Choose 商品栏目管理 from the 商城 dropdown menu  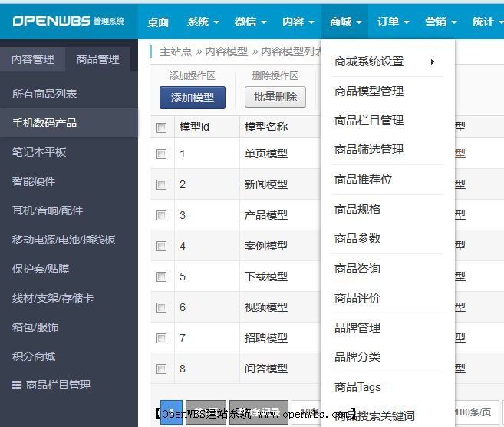click(369, 121)
